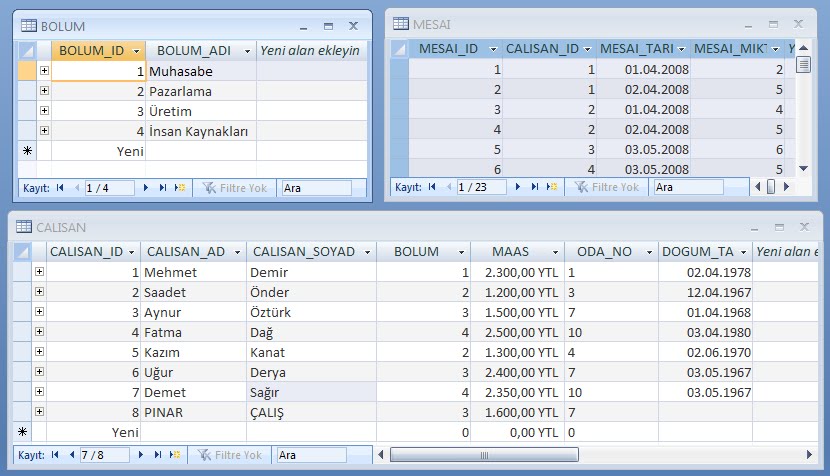Click the Ara search box in CALISAN
Viewport: 830px width, 476px height.
coord(311,455)
